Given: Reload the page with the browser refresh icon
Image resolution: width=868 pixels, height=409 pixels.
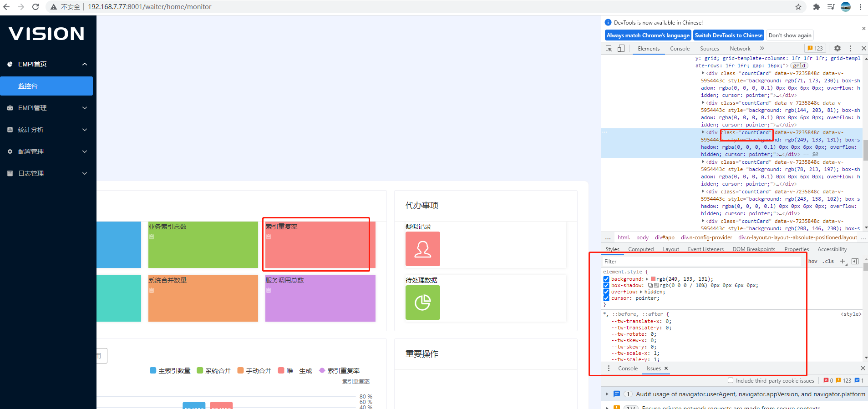Looking at the screenshot, I should [36, 7].
